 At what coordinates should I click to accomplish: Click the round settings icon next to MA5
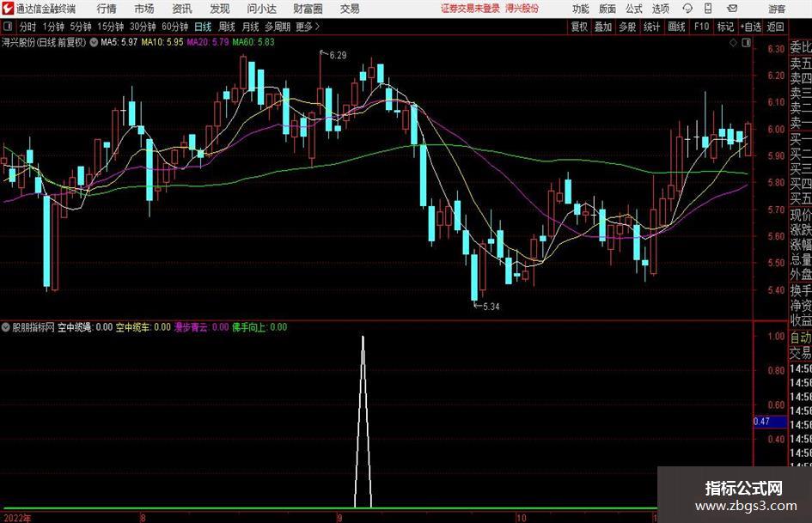coord(94,42)
